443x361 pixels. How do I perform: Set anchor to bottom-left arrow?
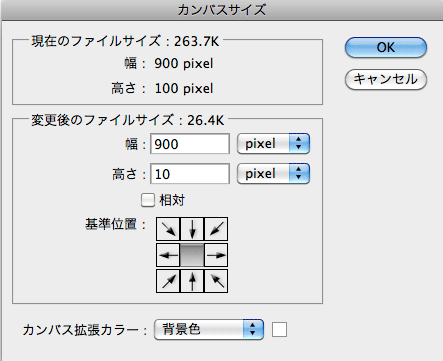[168, 281]
